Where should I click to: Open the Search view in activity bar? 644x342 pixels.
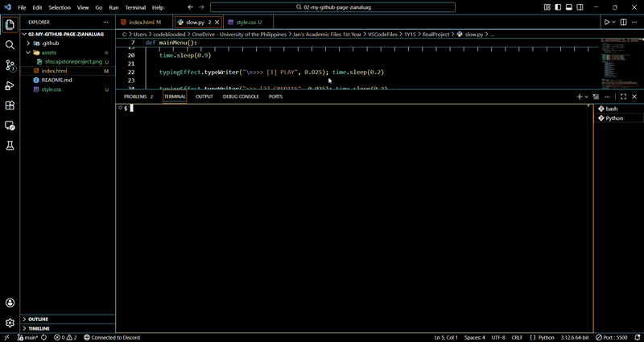(x=10, y=45)
